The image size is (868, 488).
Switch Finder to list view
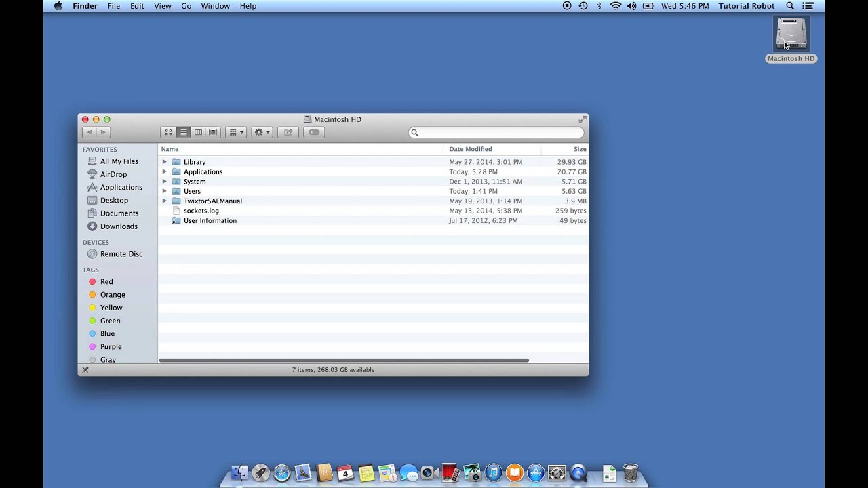(x=183, y=132)
